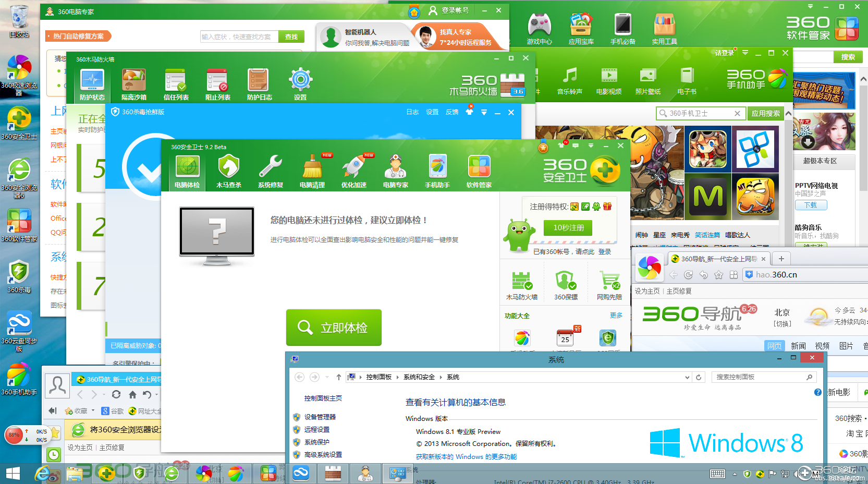
Task: Open 阻止列表 in 360木马防火墙
Action: coord(217,84)
